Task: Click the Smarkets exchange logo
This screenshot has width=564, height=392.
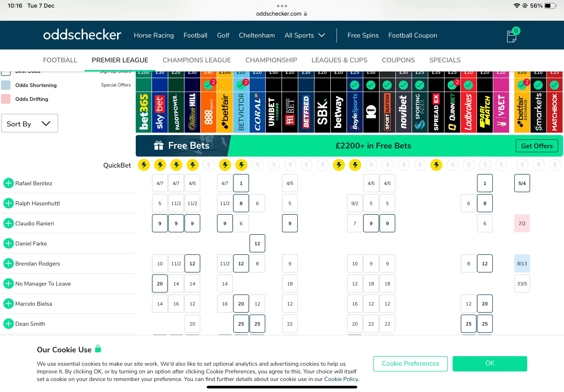Action: [x=538, y=112]
